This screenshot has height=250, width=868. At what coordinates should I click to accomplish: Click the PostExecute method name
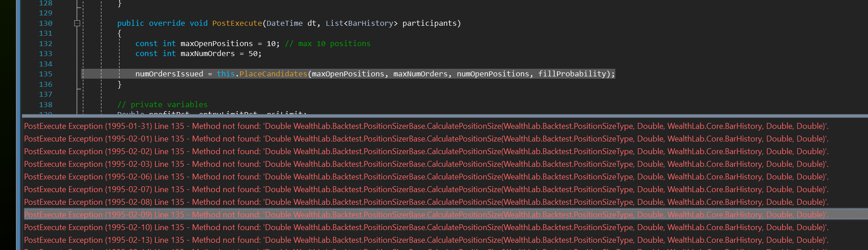pos(237,24)
